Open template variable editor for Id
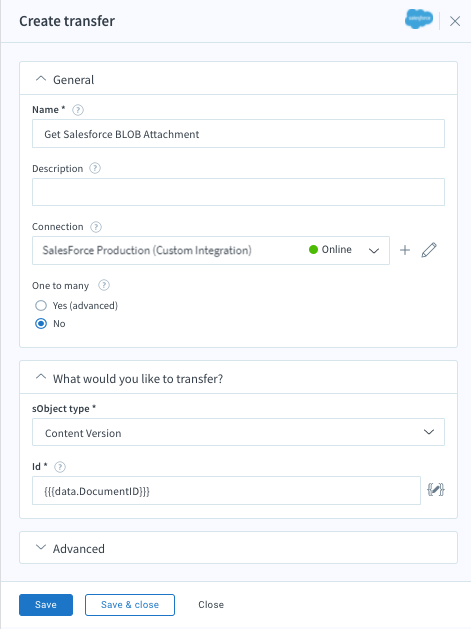Viewport: 471px width, 629px height. 435,490
